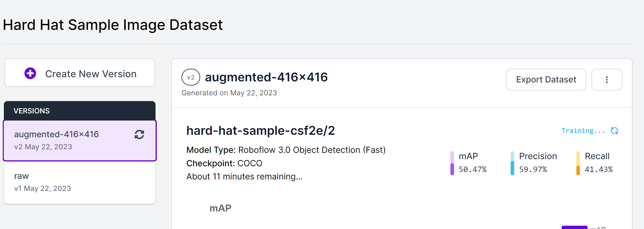Collapse the mAP chart section

(220, 208)
